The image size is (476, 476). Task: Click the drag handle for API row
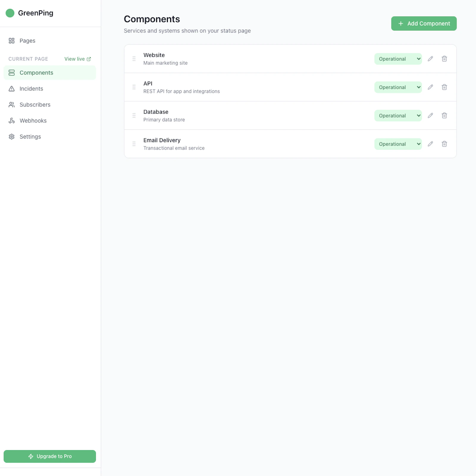point(134,87)
